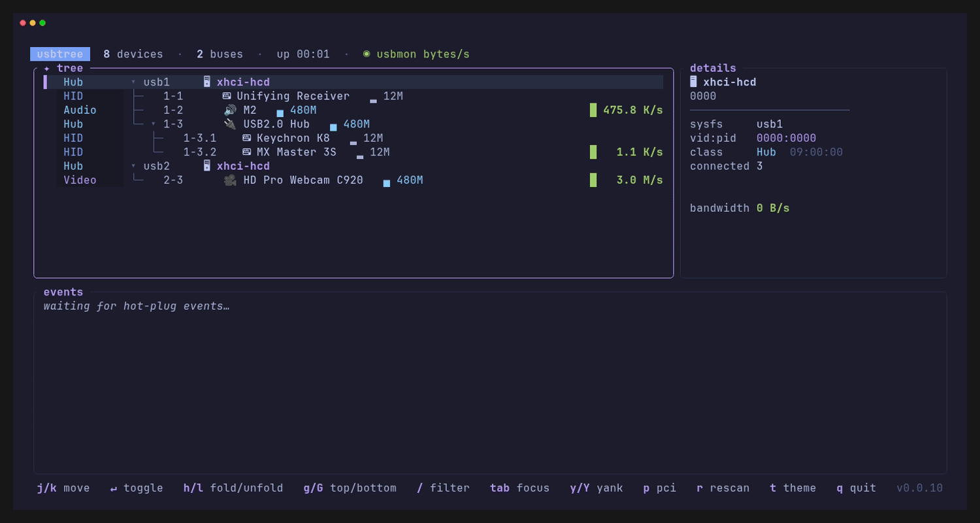This screenshot has width=980, height=523.
Task: Click the keyboard icon beside Keychron K8
Action: 246,138
